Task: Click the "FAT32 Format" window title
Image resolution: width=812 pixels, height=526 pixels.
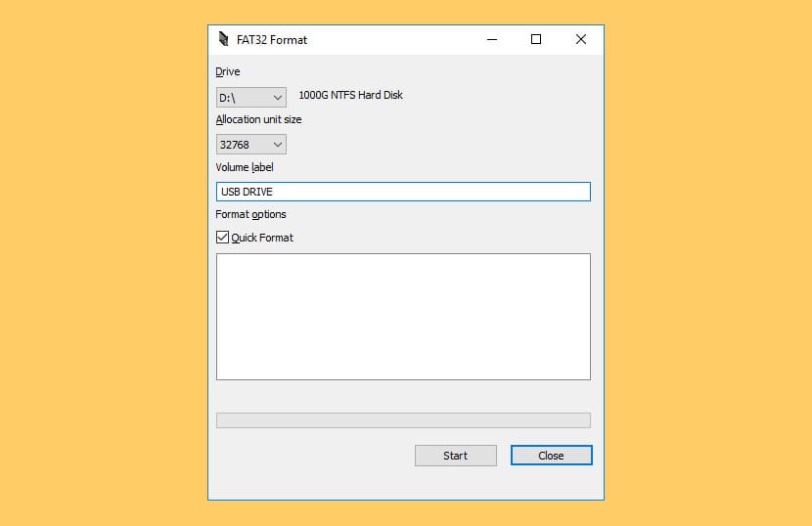Action: [272, 40]
